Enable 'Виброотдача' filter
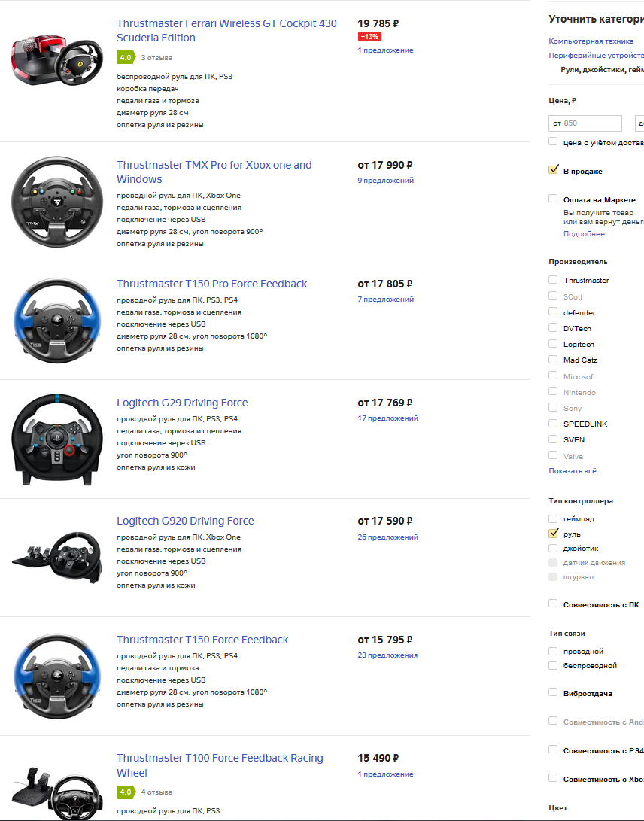Screen dimensions: 644x821 [x=553, y=693]
